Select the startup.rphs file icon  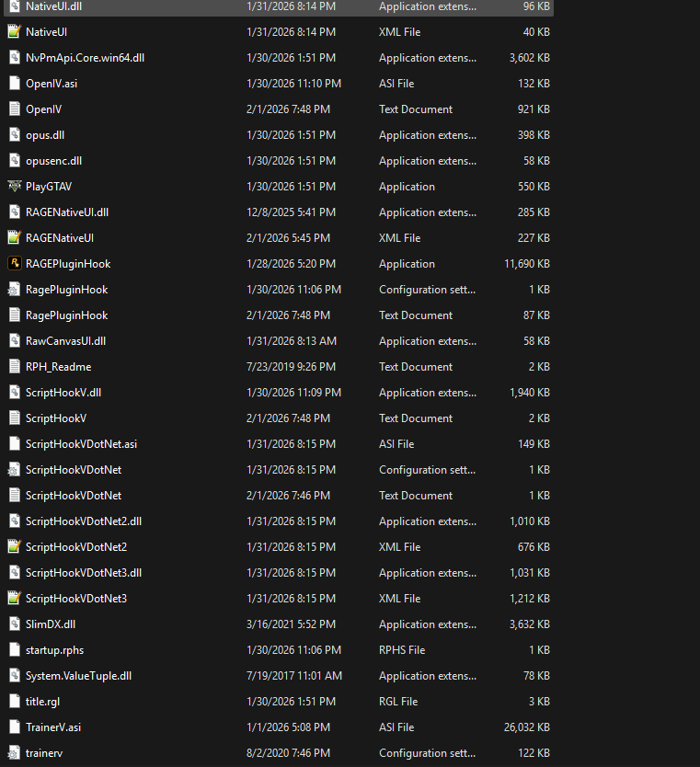[x=14, y=650]
